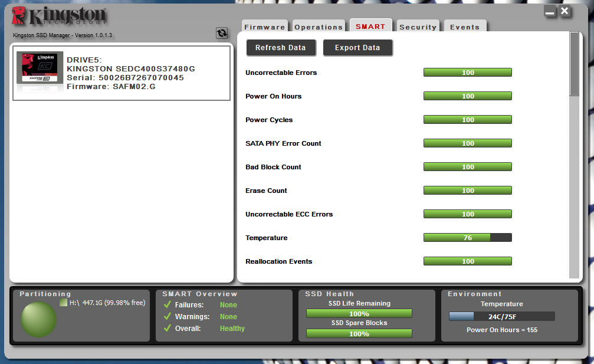Click the Failures: None status value
Image resolution: width=594 pixels, height=364 pixels.
click(228, 305)
